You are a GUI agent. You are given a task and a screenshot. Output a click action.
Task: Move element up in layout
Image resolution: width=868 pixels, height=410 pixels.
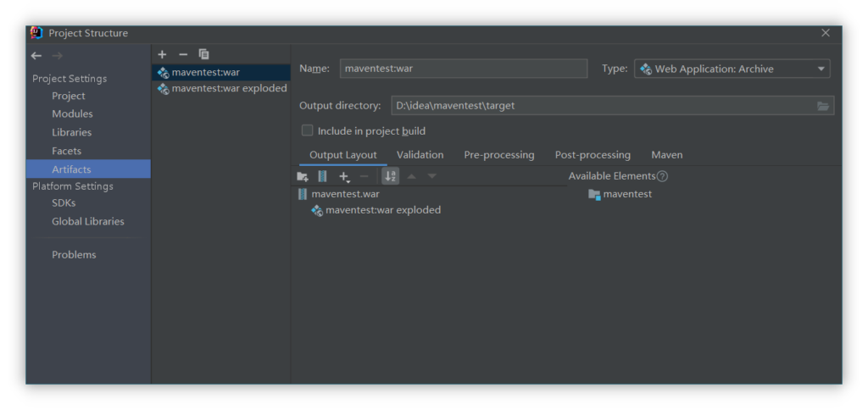[411, 176]
